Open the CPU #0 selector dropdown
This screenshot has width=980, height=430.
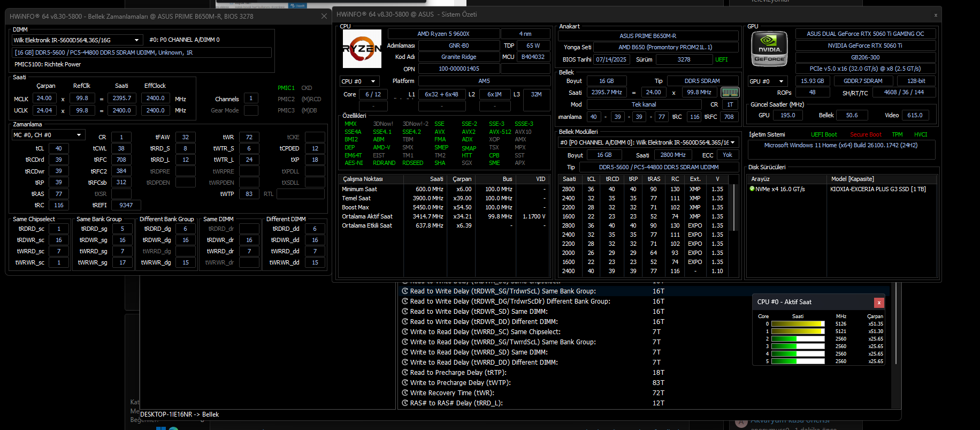(359, 81)
